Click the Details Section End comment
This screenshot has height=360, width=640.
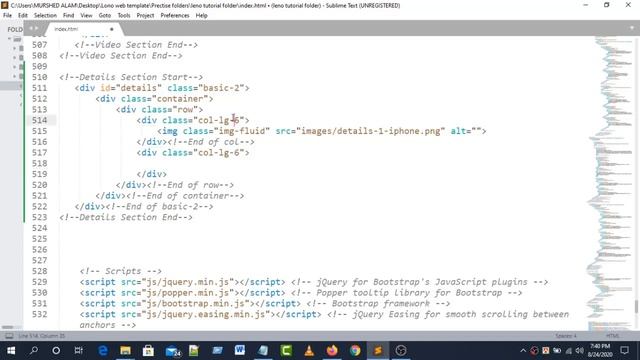point(126,218)
